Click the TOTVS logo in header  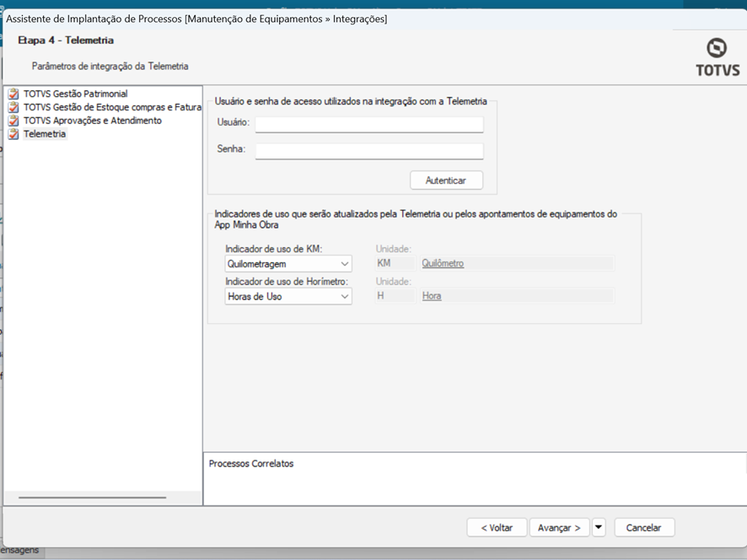[717, 57]
